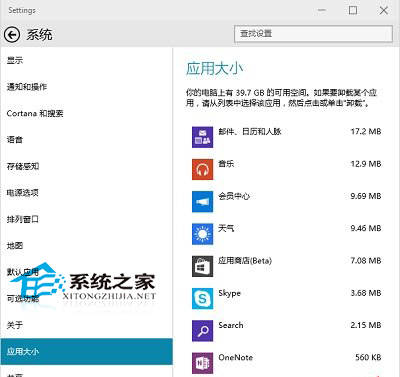Screen dimensions: 400x377
Task: Select the OneNote app name text
Action: point(236,357)
